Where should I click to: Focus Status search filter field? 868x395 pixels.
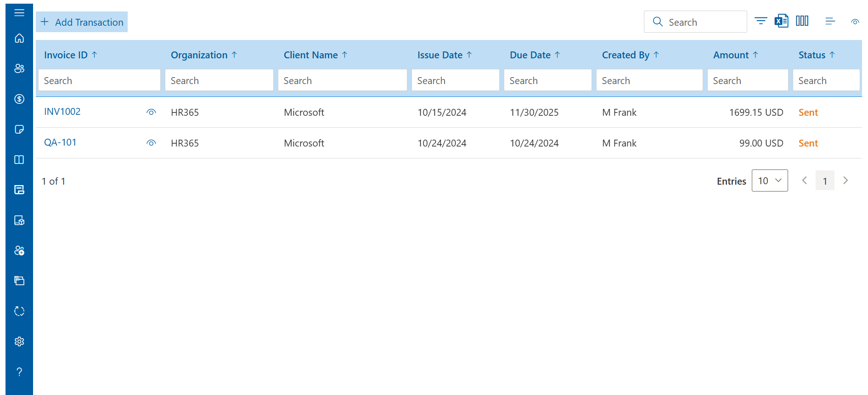(x=827, y=80)
